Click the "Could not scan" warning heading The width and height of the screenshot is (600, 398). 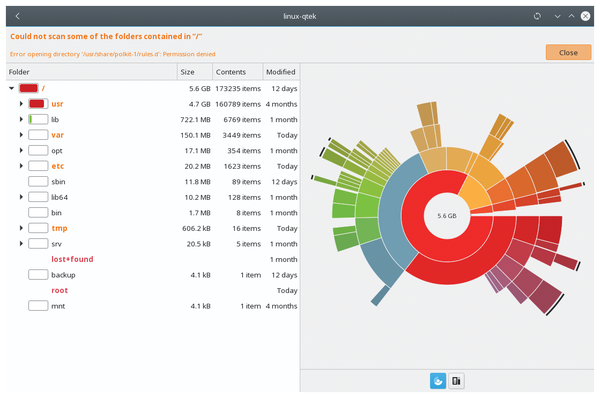(x=106, y=36)
